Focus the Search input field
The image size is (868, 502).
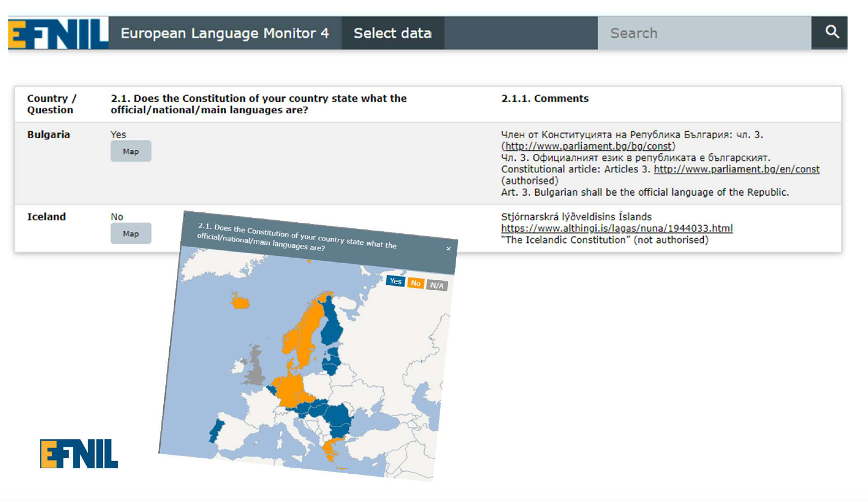[x=704, y=33]
